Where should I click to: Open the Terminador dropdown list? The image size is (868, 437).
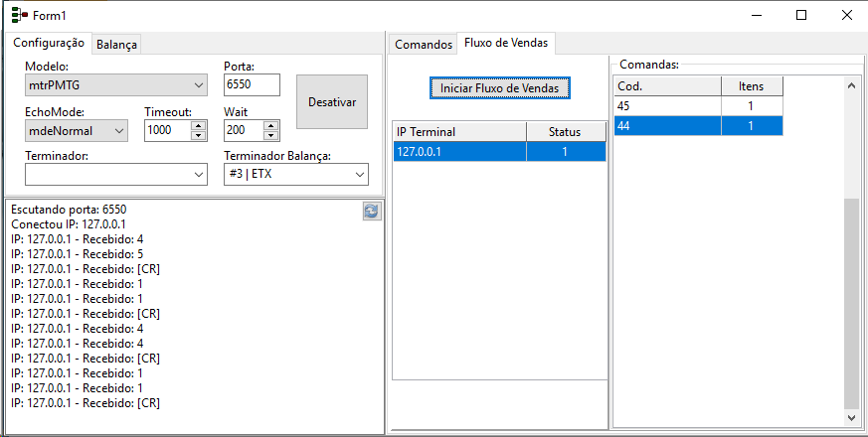click(x=116, y=174)
